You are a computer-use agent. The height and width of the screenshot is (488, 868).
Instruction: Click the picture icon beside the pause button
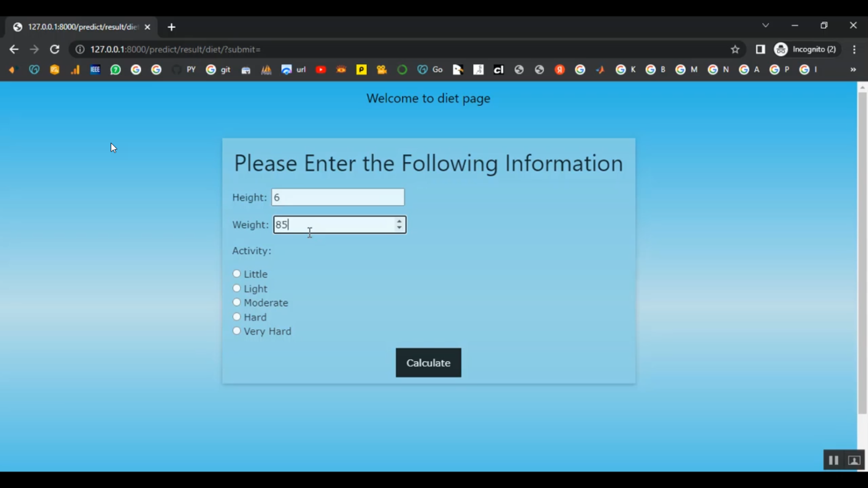coord(854,460)
